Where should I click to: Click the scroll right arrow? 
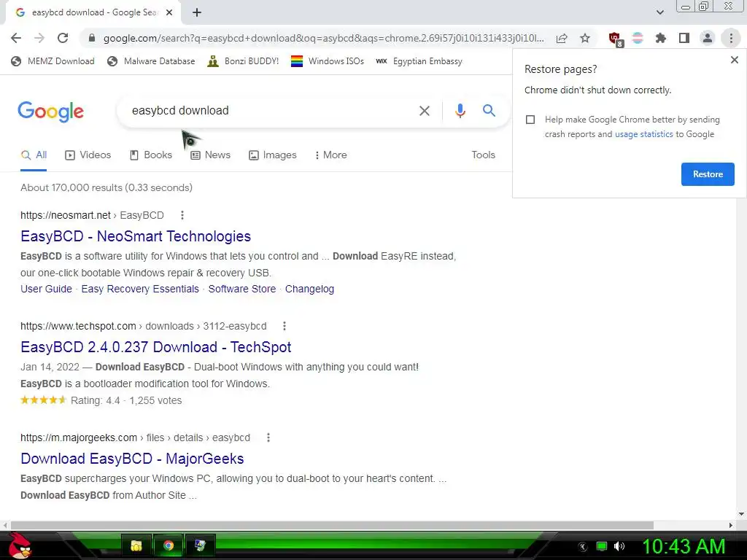(730, 525)
